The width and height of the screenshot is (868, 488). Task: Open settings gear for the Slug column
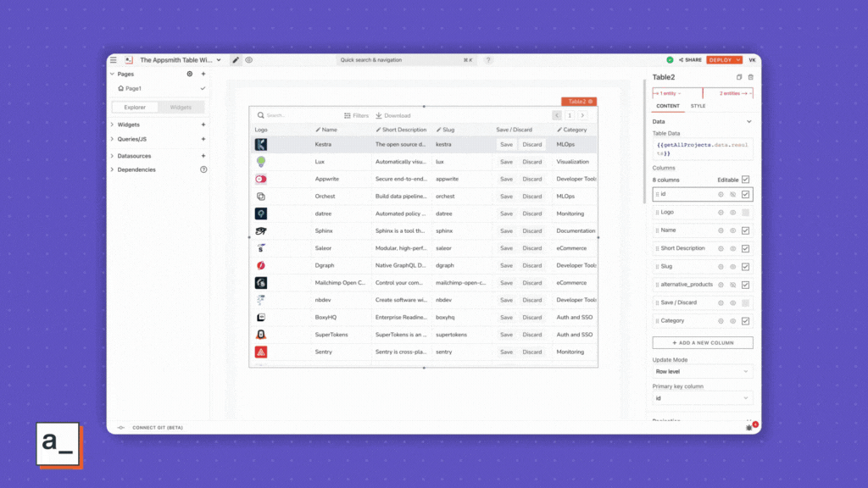tap(721, 267)
